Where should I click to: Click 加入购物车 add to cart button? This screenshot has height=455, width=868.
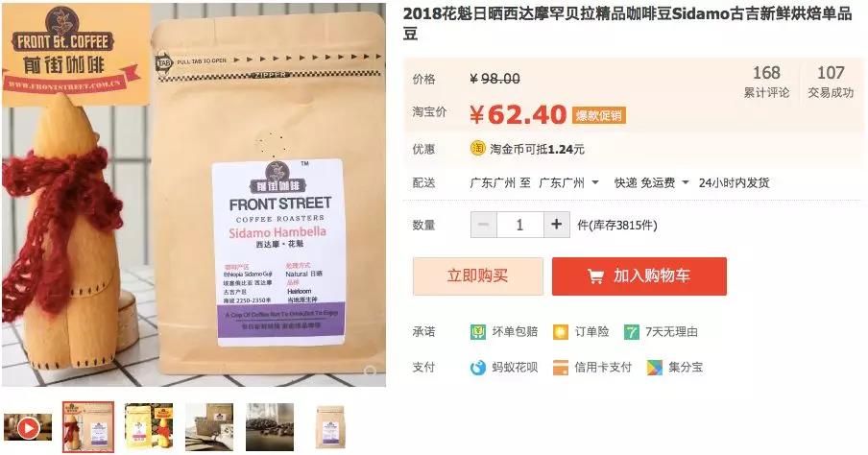[639, 276]
